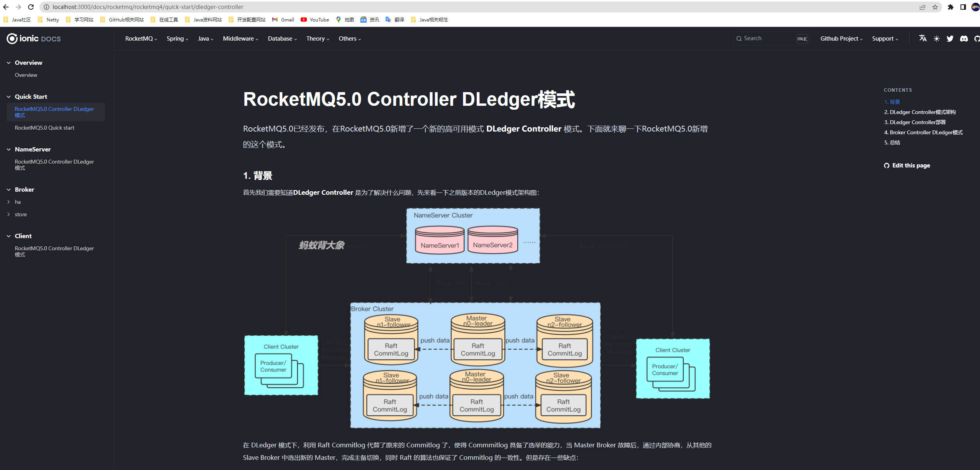Screen dimensions: 980x470
Task: Open browser extensions puzzle icon
Action: click(x=950, y=7)
